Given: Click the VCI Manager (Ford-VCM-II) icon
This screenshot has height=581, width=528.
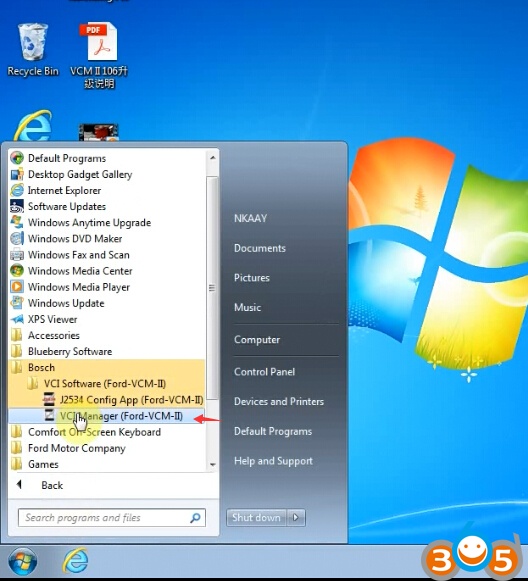Looking at the screenshot, I should pyautogui.click(x=49, y=415).
